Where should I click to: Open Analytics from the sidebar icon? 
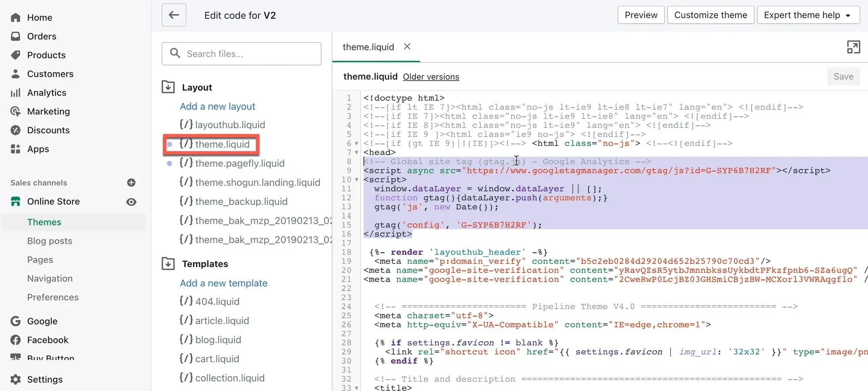click(x=16, y=93)
